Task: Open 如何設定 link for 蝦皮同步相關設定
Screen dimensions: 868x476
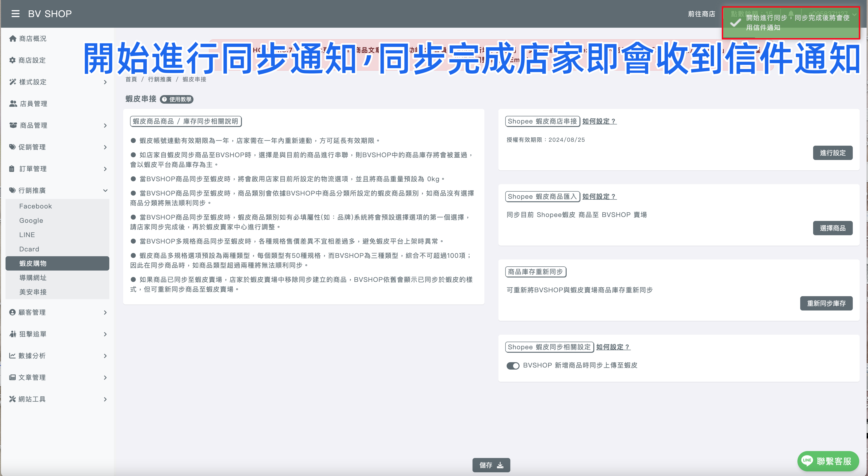Action: (613, 347)
